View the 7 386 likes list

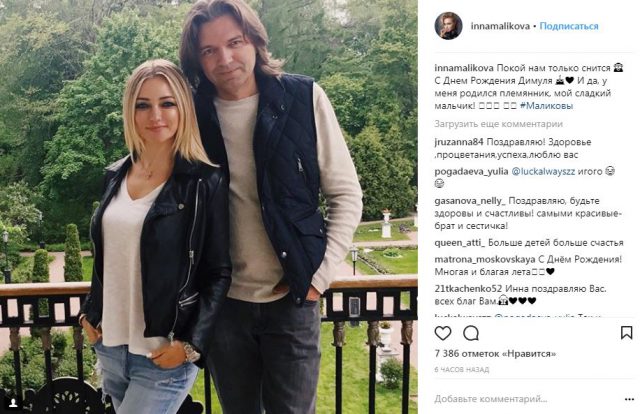coord(495,354)
